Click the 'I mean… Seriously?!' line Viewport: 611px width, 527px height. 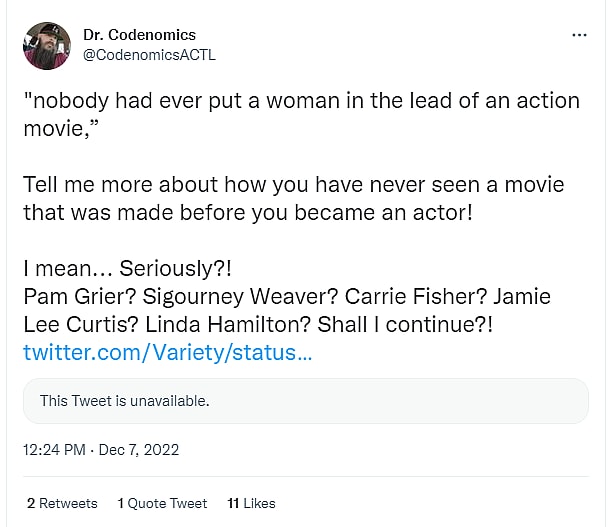(127, 269)
